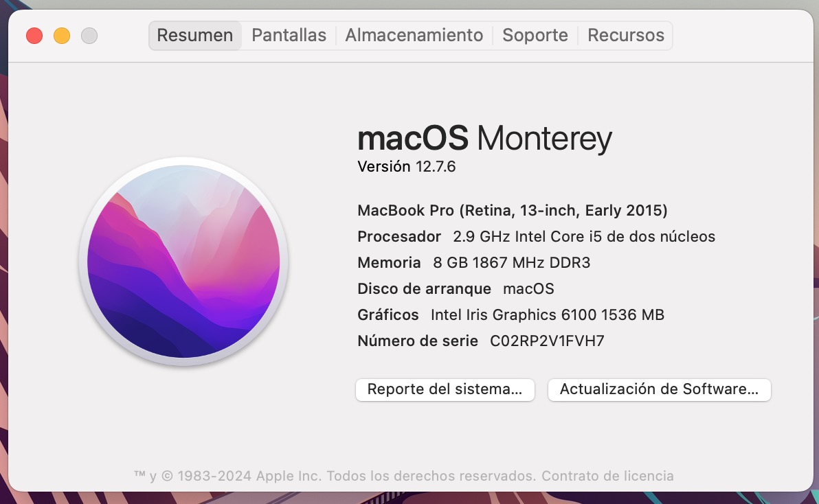Switch to the Pantallas tab
Viewport: 819px width, 504px height.
(289, 36)
